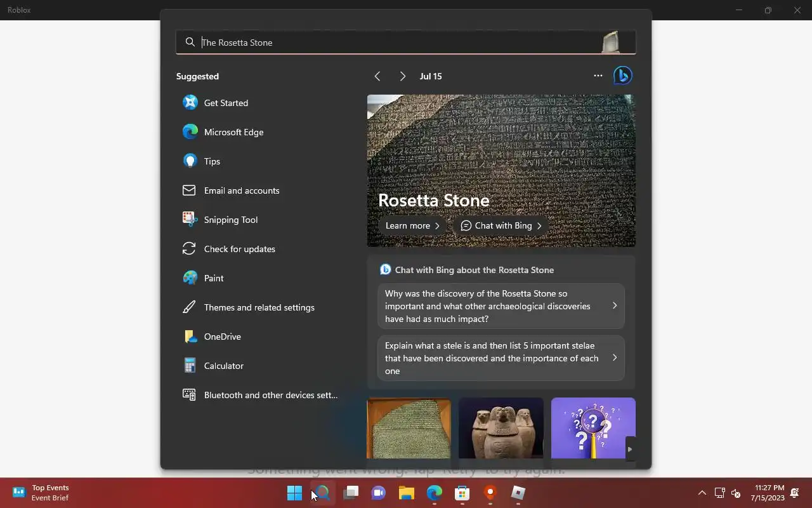Open File Explorer from taskbar
Image resolution: width=812 pixels, height=508 pixels.
tap(407, 493)
